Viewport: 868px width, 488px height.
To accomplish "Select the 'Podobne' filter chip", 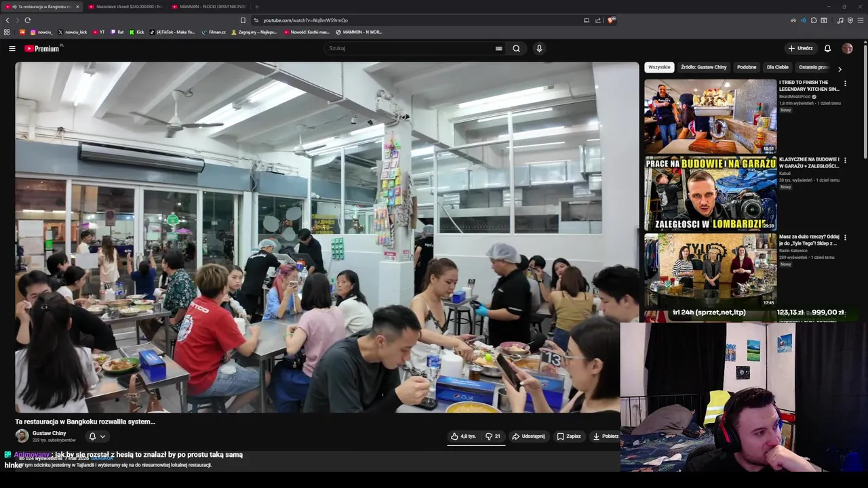I will click(x=747, y=67).
